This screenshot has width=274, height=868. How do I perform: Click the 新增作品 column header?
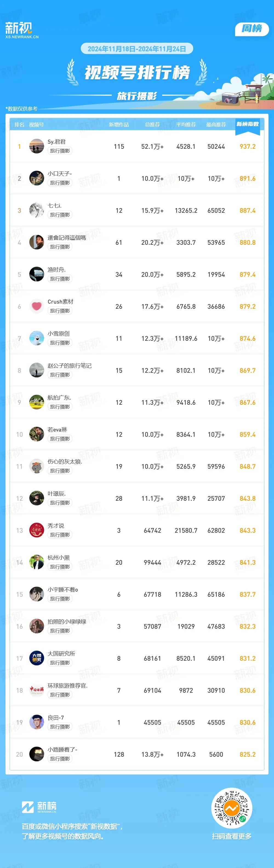point(119,125)
